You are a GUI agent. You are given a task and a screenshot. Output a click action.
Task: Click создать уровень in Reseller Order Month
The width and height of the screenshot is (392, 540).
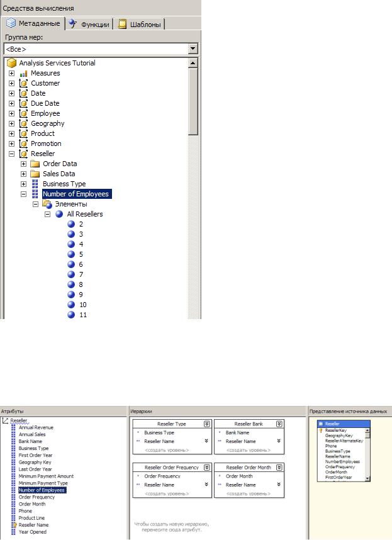(248, 493)
